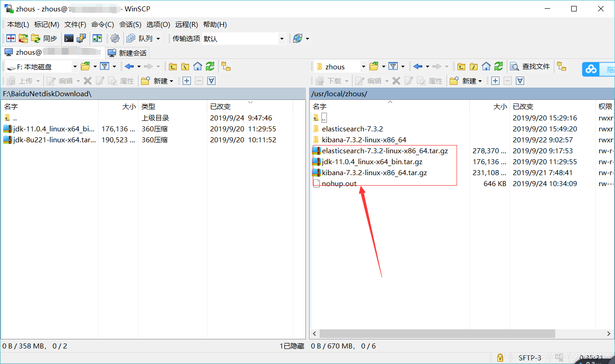
Task: Click the 新建会话 tab
Action: (x=127, y=53)
